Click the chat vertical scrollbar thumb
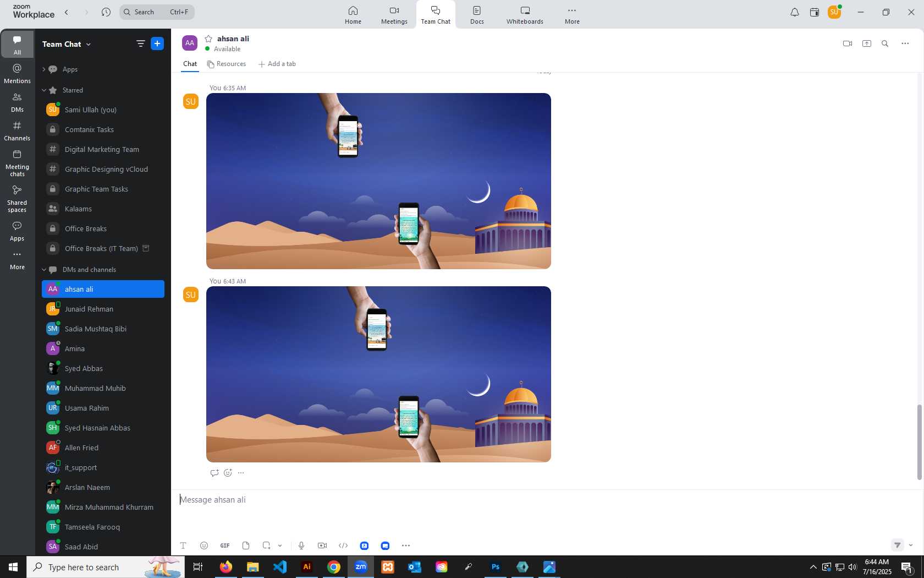 919,442
